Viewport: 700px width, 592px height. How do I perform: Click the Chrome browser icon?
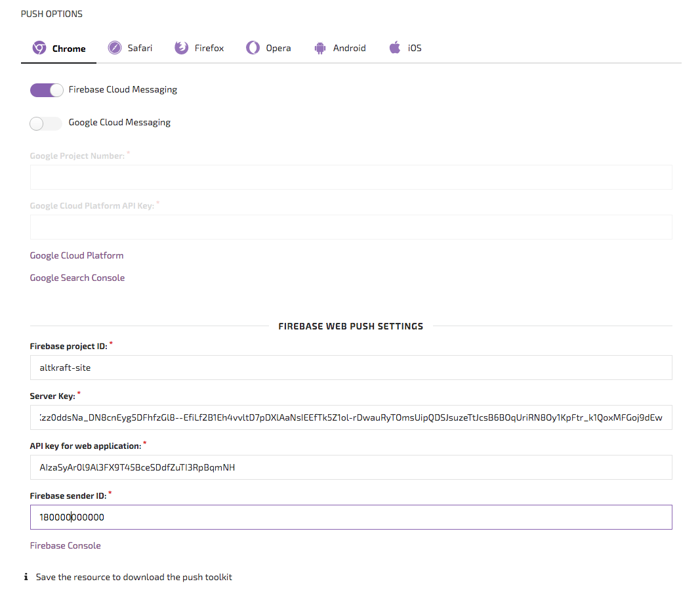pos(39,48)
